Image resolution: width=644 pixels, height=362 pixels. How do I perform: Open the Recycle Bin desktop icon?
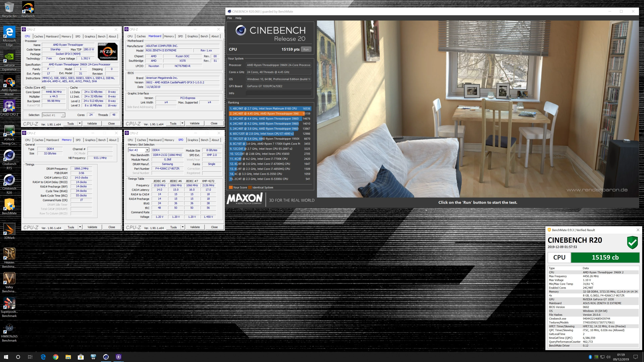pyautogui.click(x=9, y=10)
